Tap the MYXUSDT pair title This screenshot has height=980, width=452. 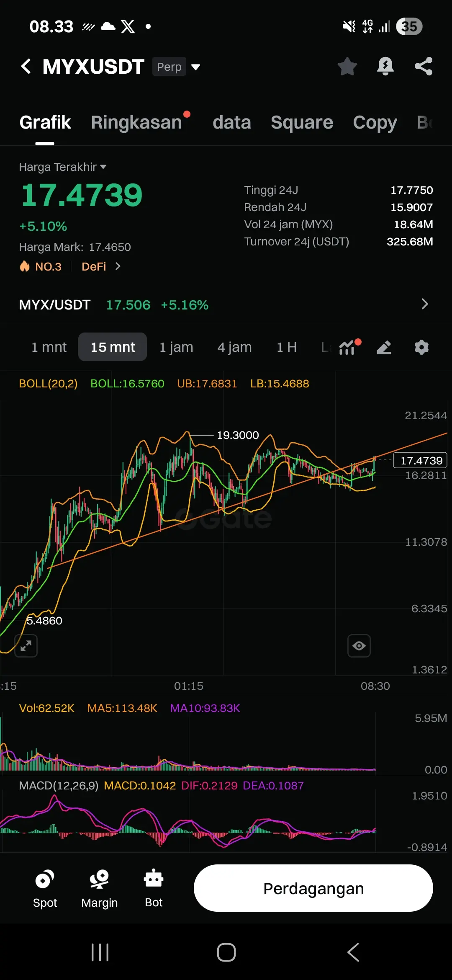pos(93,67)
